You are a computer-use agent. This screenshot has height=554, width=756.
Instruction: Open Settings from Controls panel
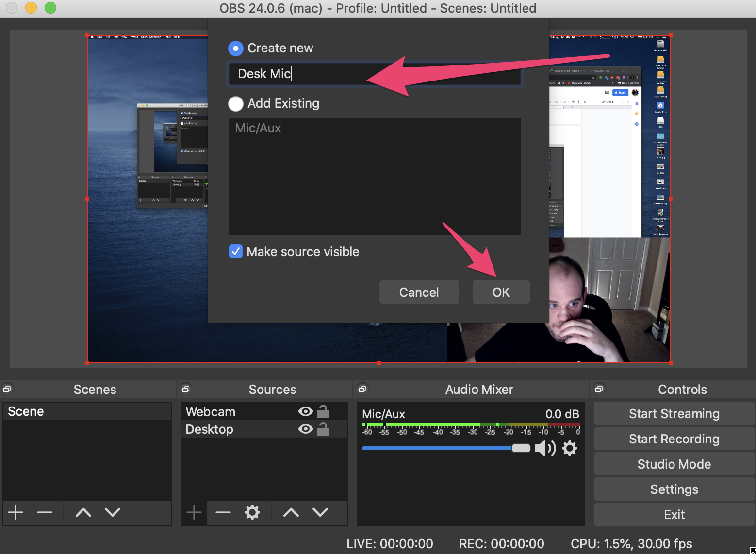[x=674, y=489]
